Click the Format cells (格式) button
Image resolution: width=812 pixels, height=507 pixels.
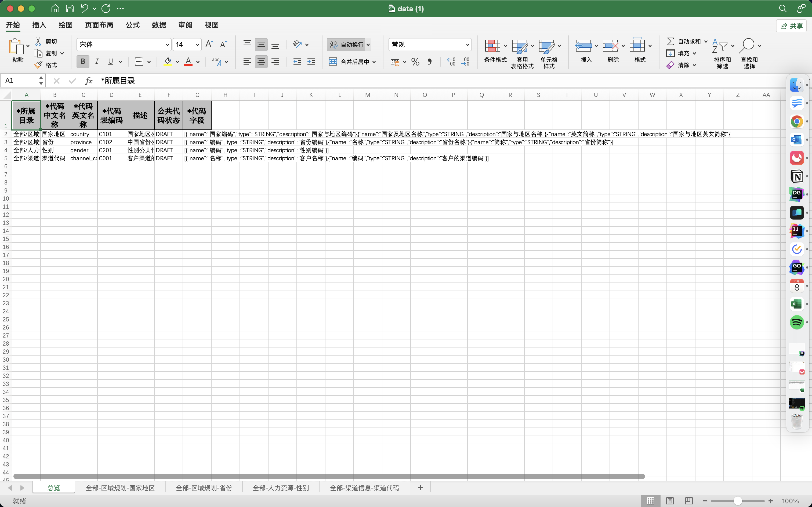click(x=640, y=50)
